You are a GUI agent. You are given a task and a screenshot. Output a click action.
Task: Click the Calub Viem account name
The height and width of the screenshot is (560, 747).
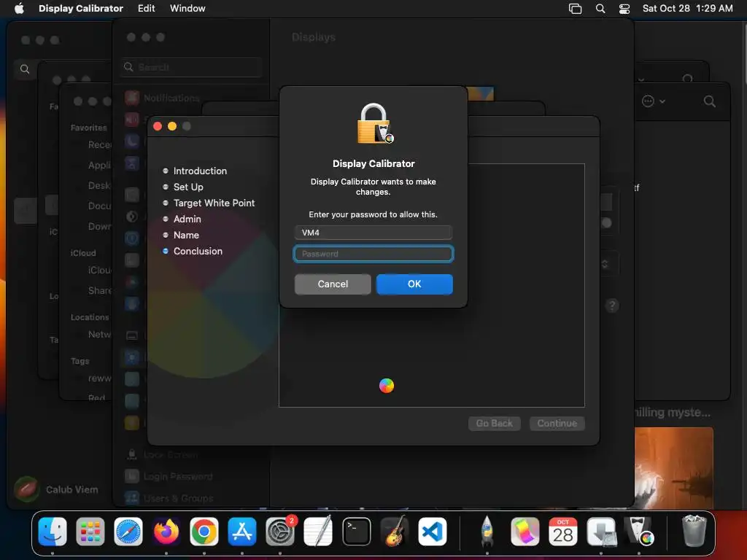pos(72,489)
